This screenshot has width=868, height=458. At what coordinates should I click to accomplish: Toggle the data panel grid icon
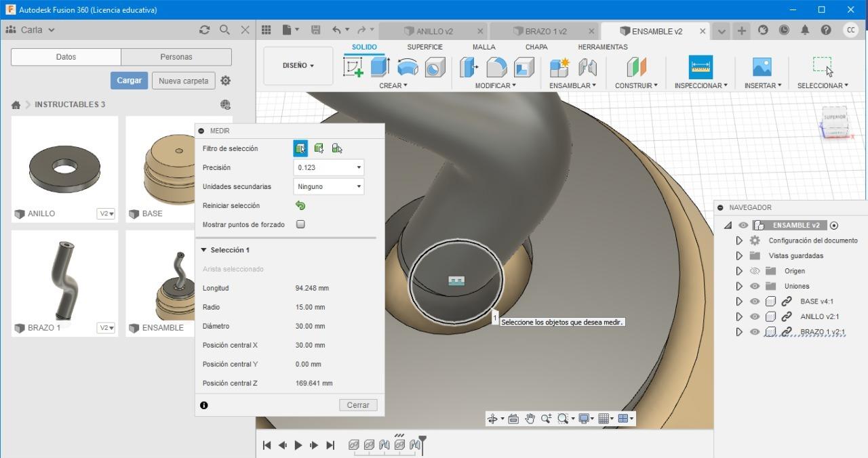click(267, 30)
